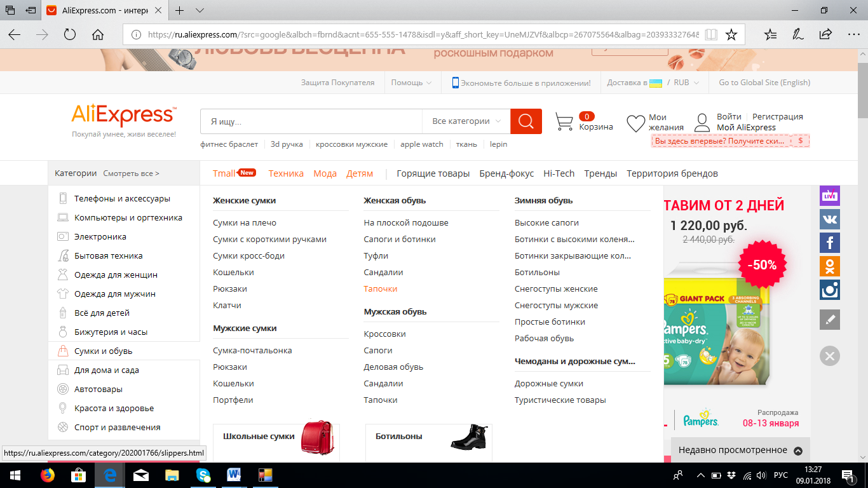
Task: Add page to favorites star
Action: pyautogui.click(x=731, y=34)
